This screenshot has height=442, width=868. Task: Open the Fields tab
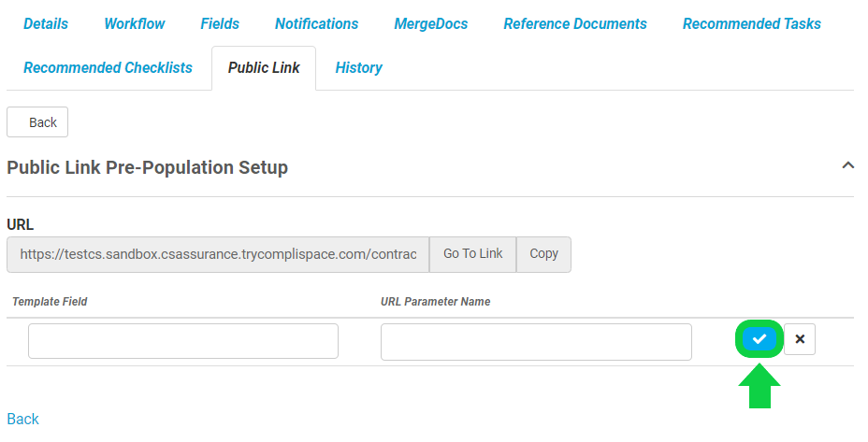tap(220, 23)
